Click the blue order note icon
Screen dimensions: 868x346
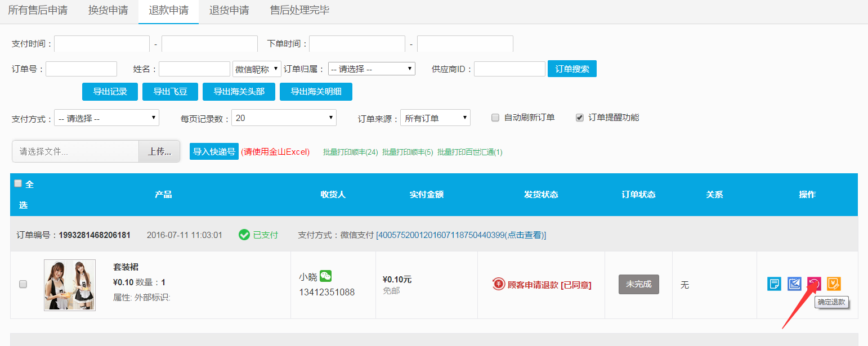774,284
